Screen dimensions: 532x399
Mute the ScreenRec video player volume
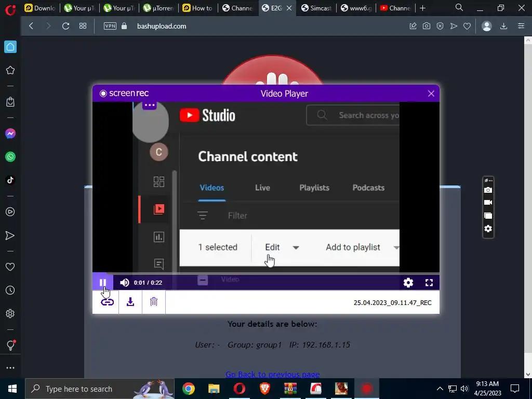(x=125, y=282)
